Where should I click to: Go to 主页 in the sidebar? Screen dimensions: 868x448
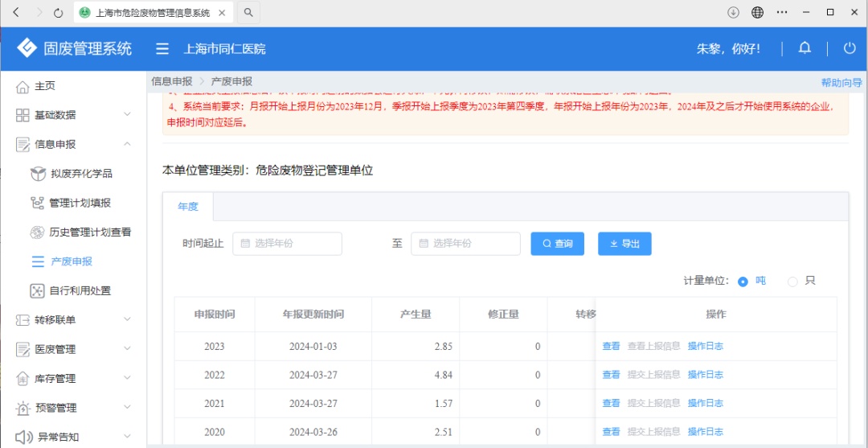[x=45, y=86]
